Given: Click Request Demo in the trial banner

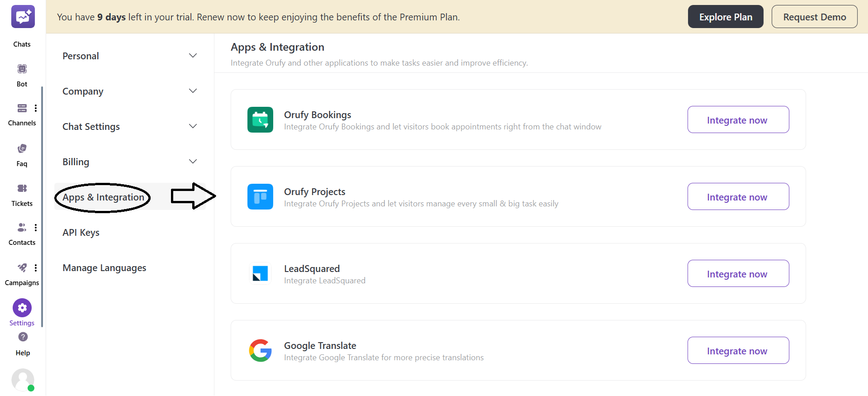Looking at the screenshot, I should pyautogui.click(x=814, y=16).
